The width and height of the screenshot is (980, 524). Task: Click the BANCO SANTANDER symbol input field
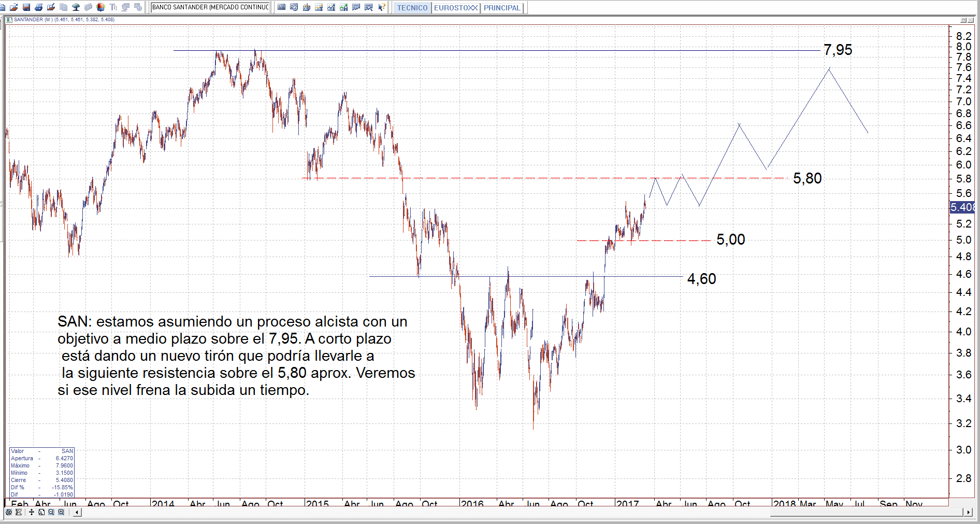[210, 7]
